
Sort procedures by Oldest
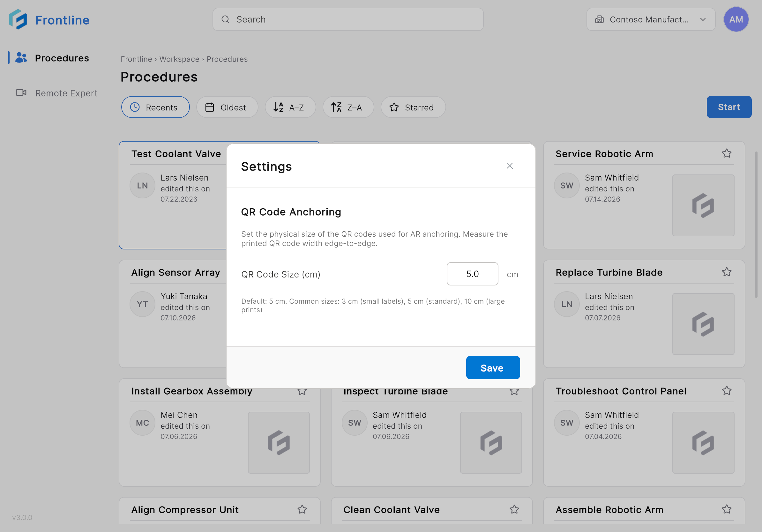(227, 107)
